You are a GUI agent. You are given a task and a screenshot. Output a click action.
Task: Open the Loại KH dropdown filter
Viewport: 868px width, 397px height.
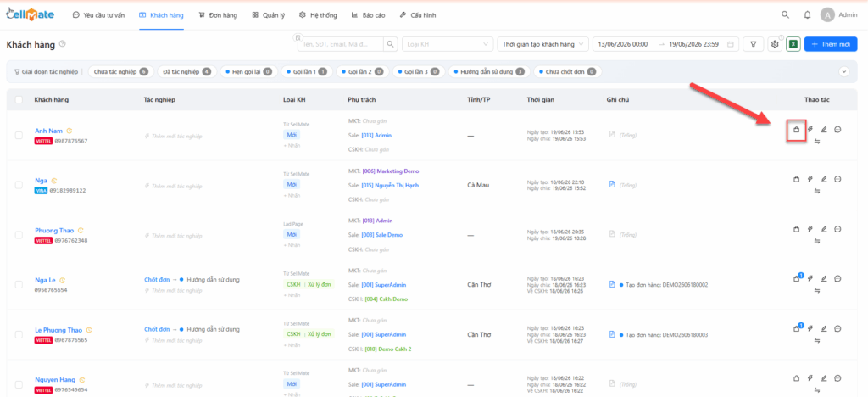coord(448,44)
